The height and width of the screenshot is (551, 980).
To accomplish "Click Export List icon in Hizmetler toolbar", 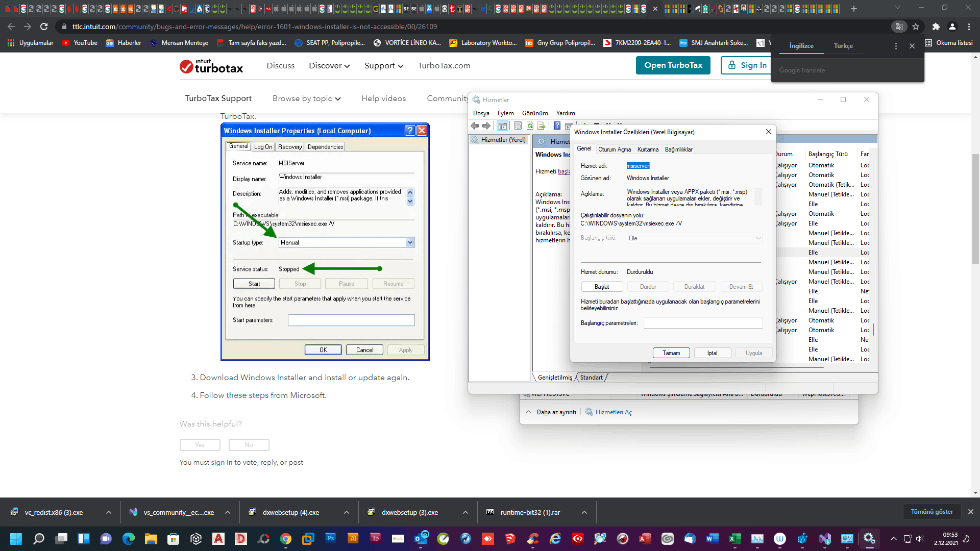I will (x=542, y=126).
